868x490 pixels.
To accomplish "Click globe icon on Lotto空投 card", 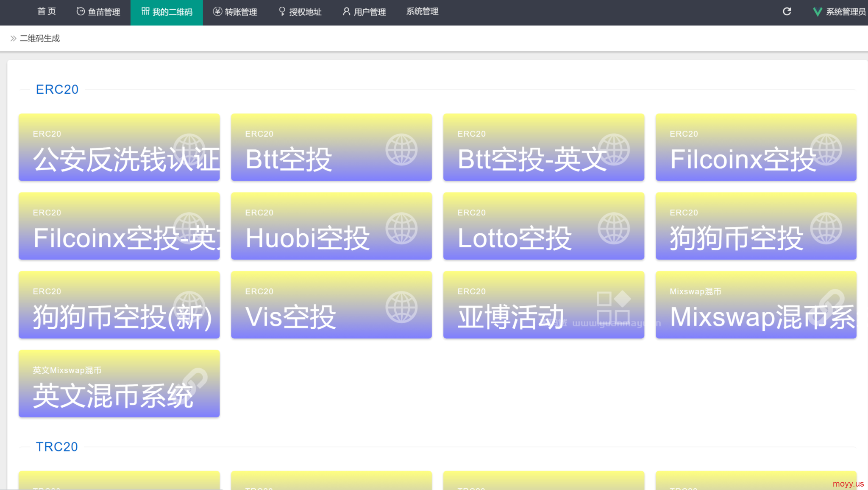I will (614, 228).
